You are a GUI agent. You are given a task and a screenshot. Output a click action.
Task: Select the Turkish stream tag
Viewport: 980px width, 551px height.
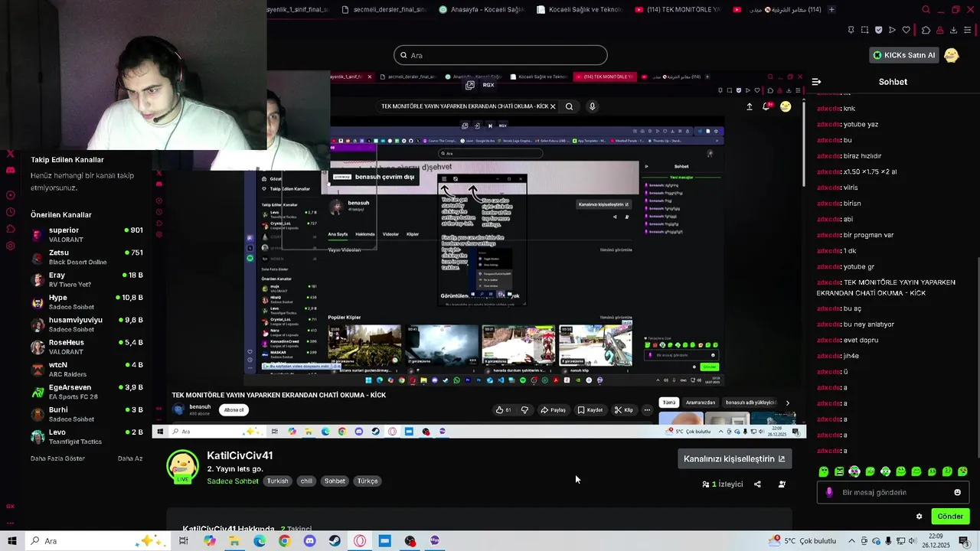click(278, 481)
